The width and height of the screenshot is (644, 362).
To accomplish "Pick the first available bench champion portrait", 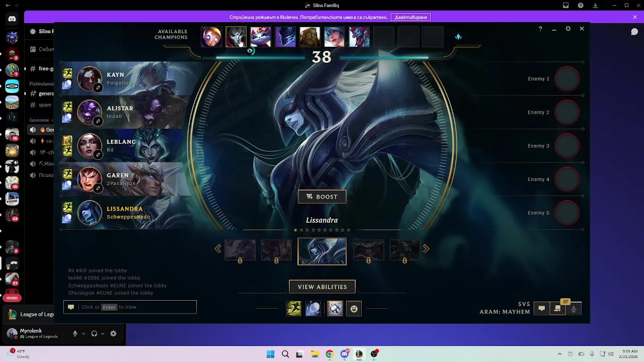I will tap(211, 37).
